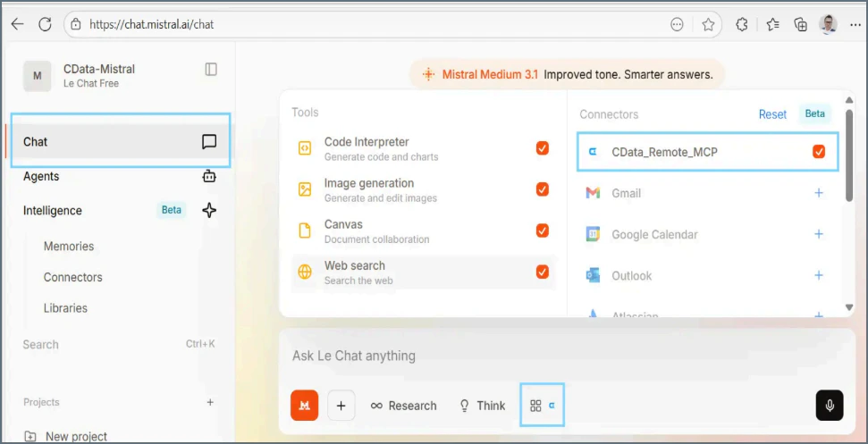Click the Google Calendar connector row

(x=707, y=234)
